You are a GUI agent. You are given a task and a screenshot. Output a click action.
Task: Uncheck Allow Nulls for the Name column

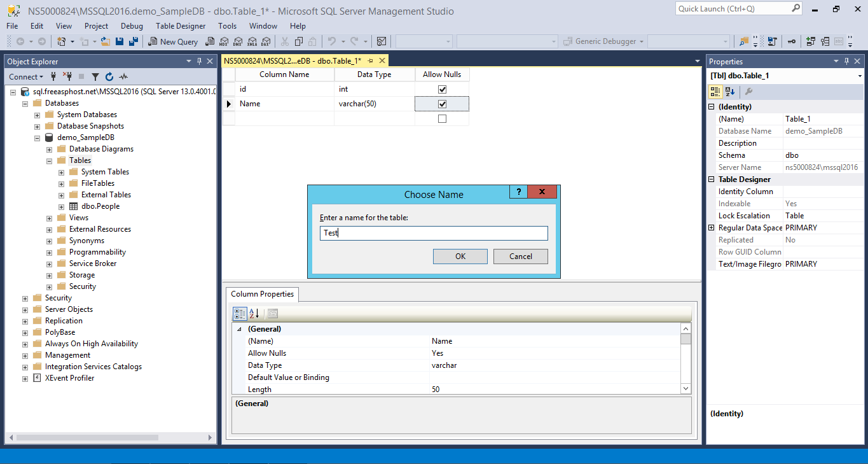(x=441, y=103)
